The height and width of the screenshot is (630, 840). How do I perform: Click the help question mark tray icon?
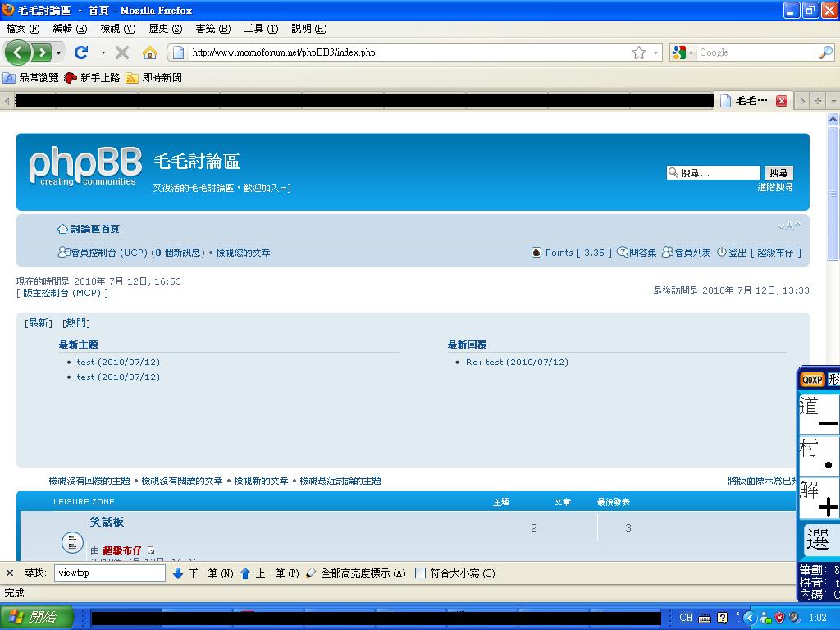pyautogui.click(x=723, y=619)
